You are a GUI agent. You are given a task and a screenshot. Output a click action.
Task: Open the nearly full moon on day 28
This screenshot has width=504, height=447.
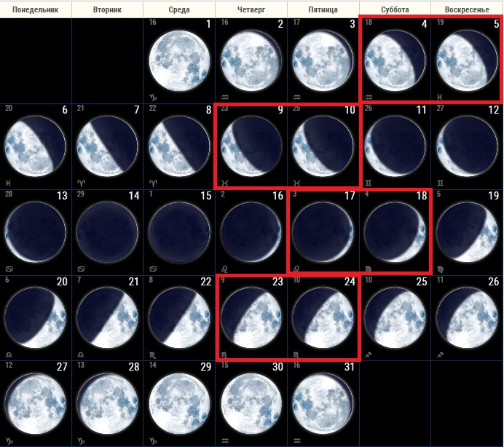tap(107, 403)
